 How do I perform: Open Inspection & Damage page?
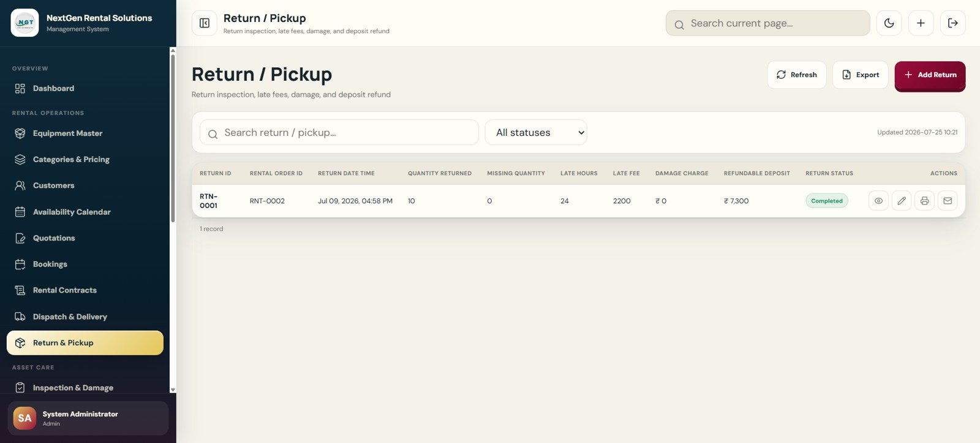85,388
